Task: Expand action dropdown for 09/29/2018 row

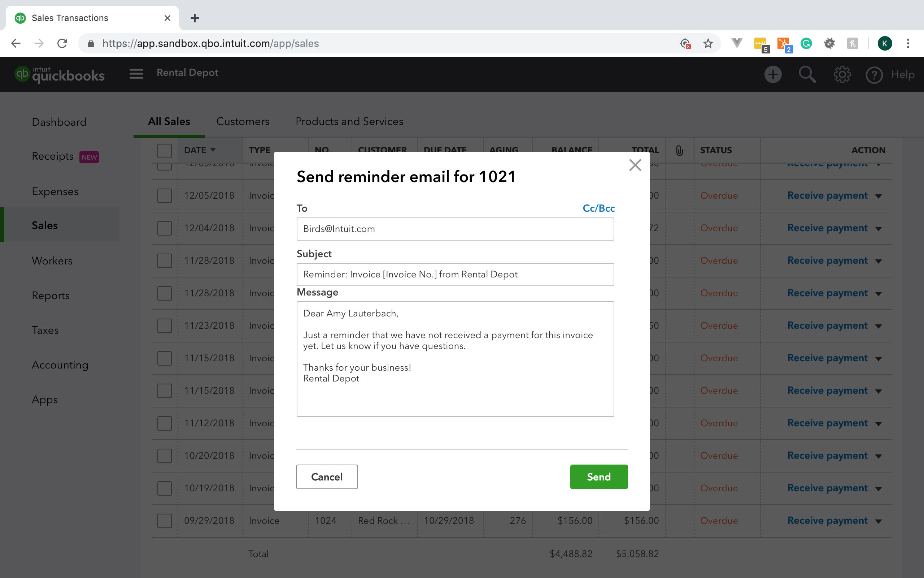Action: coord(878,521)
